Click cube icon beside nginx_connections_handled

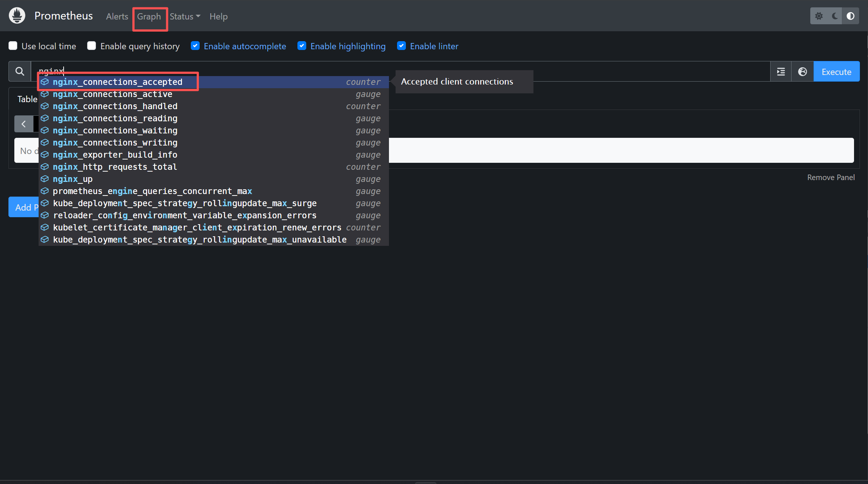tap(44, 106)
